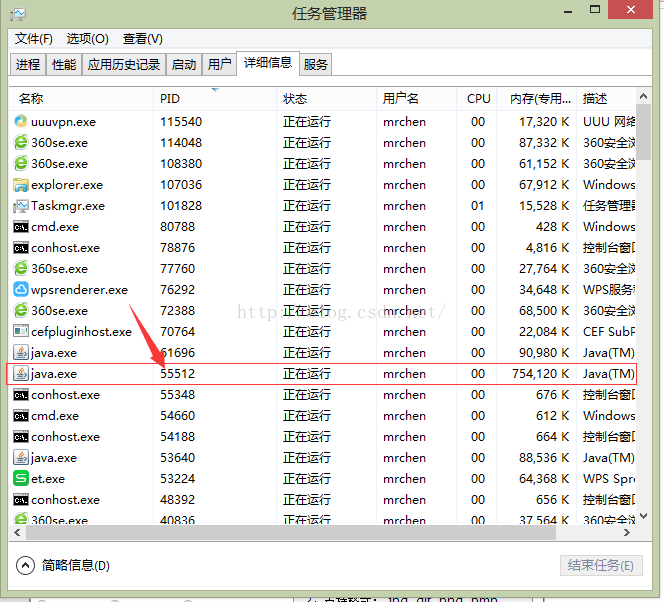664x602 pixels.
Task: Select the et.exe process name
Action: pos(48,479)
